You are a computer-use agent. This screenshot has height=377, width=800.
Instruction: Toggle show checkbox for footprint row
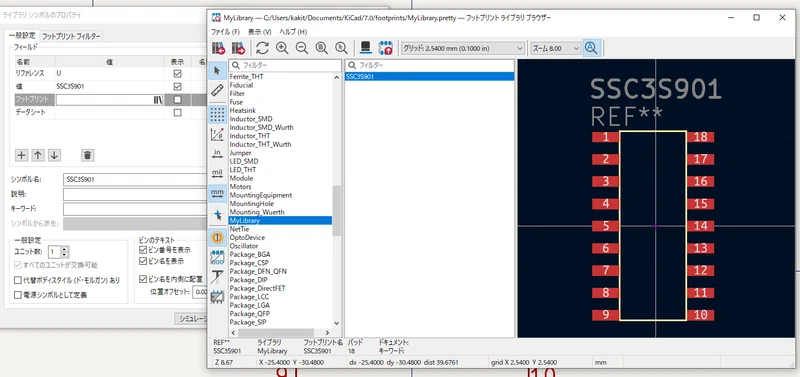pos(178,99)
